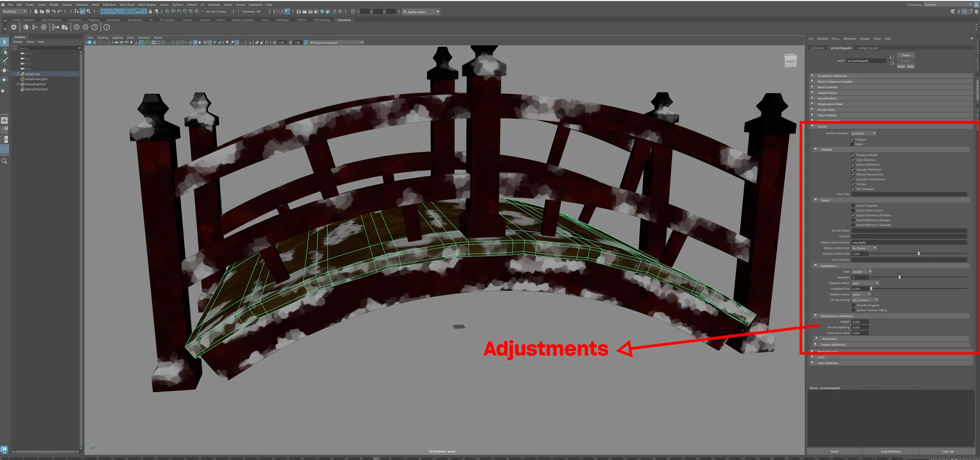Select the Paint Selection tool in toolbox

(5, 61)
